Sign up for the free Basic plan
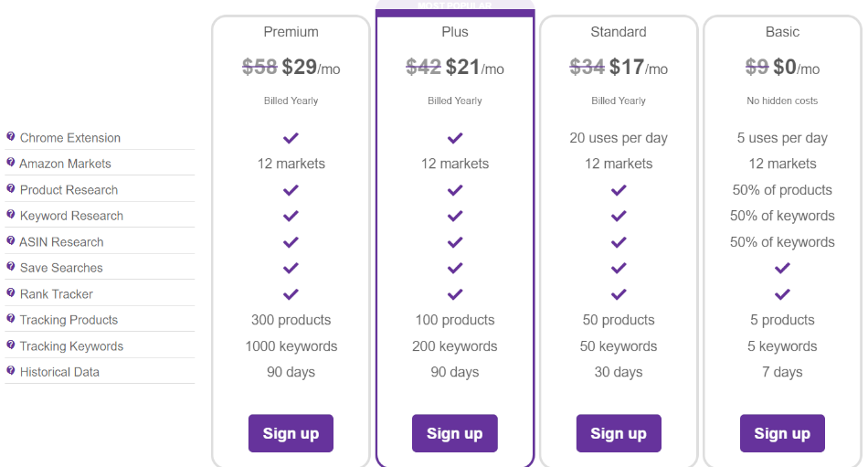 [782, 433]
